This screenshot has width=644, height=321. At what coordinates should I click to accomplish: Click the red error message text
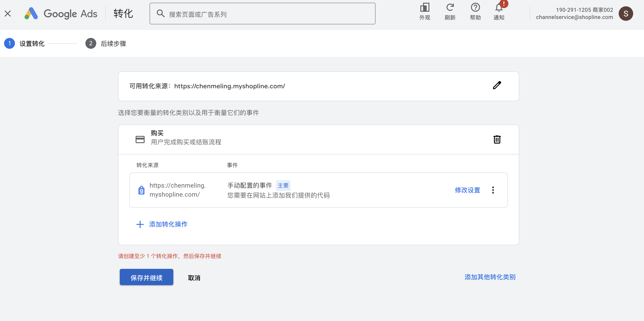coord(169,256)
